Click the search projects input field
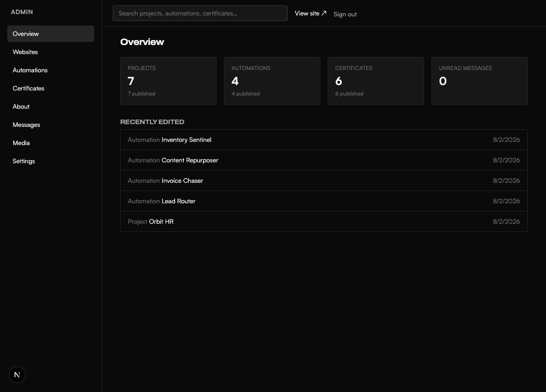This screenshot has width=546, height=392. pos(200,13)
